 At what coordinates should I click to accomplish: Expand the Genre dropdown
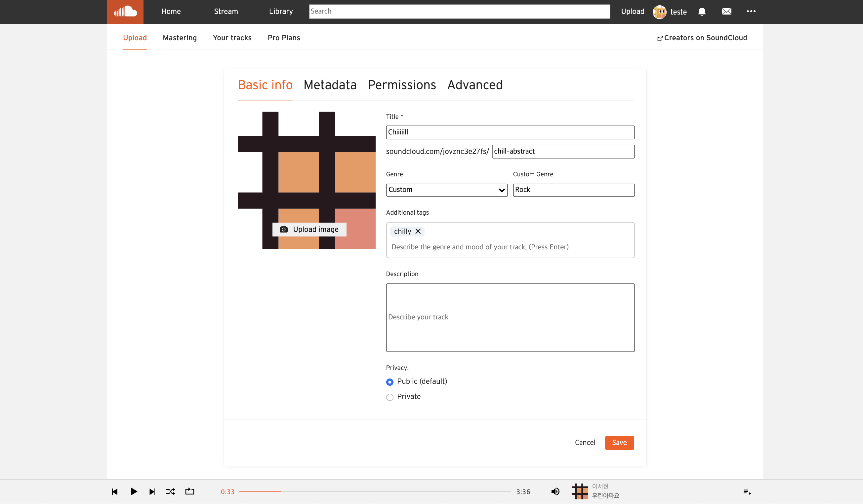pos(447,190)
